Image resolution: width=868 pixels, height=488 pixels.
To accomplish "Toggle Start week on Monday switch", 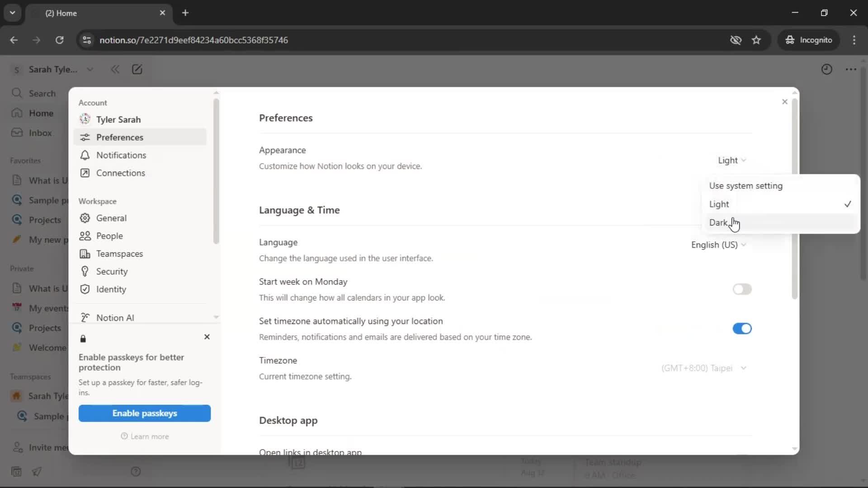I will (x=742, y=289).
